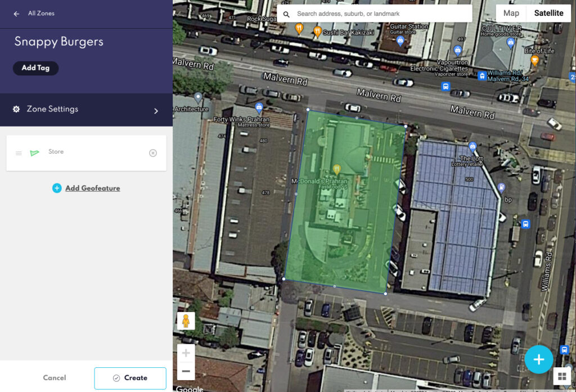Screen dimensions: 576x392
Task: Click the orange restaurant pin left of Sushi Bar pin
Action: click(299, 28)
